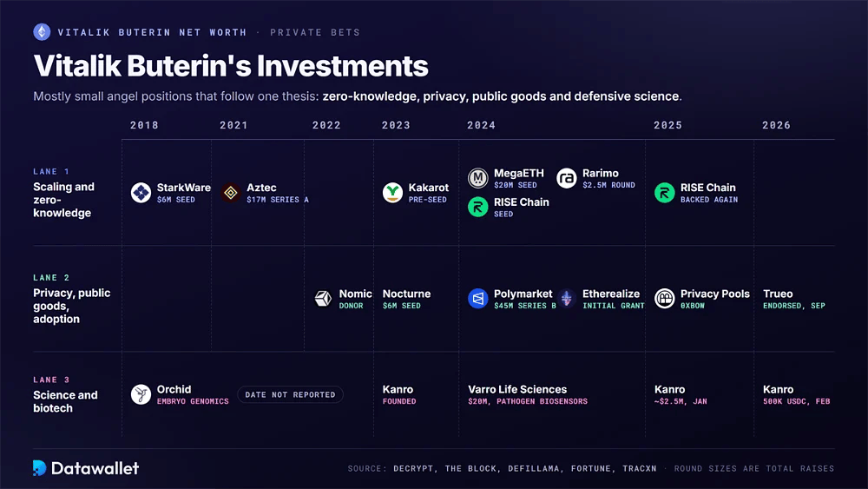Click the 'MegaETH' name text
Viewport: 868px width, 489px height.
[x=519, y=174]
